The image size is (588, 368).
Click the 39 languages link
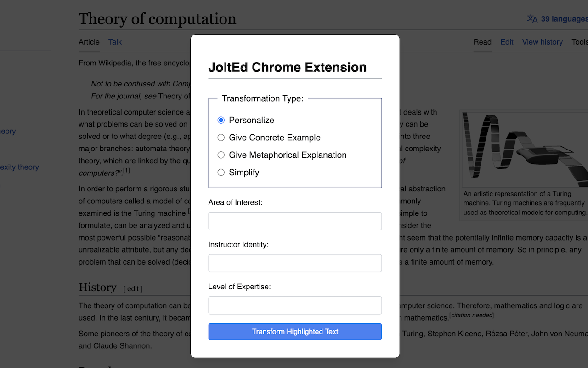click(x=562, y=19)
